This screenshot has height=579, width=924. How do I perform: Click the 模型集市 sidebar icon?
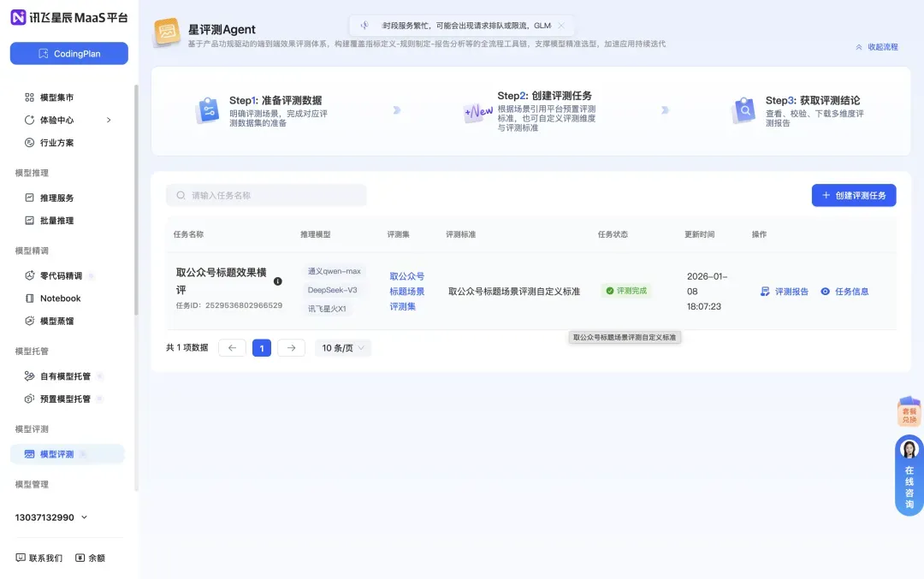29,97
